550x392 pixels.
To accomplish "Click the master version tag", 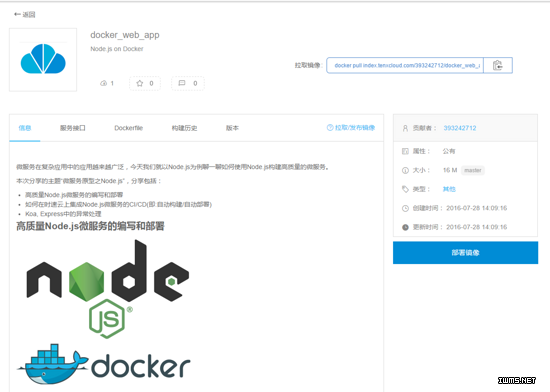I will [473, 170].
